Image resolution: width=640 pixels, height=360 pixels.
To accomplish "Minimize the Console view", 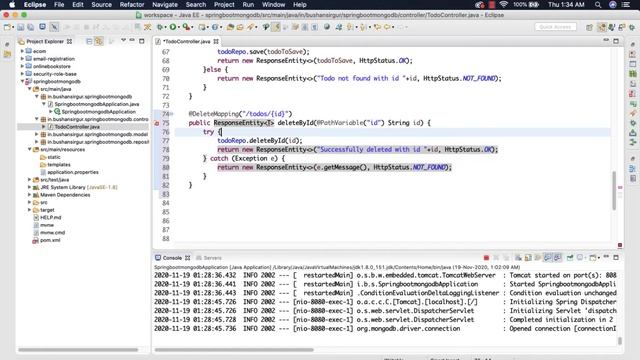I will 606,257.
